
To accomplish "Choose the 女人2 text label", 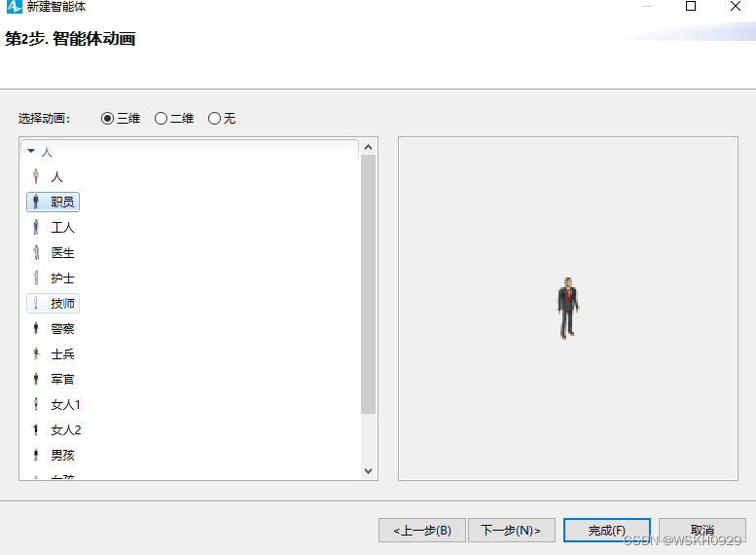I will 66,430.
